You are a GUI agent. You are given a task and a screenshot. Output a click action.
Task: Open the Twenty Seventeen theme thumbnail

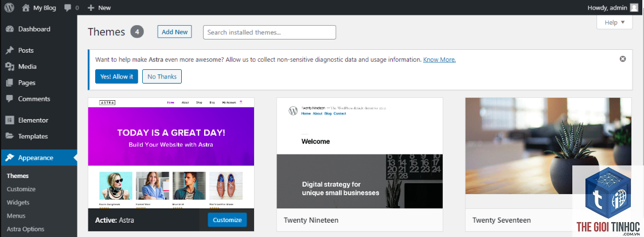548,145
